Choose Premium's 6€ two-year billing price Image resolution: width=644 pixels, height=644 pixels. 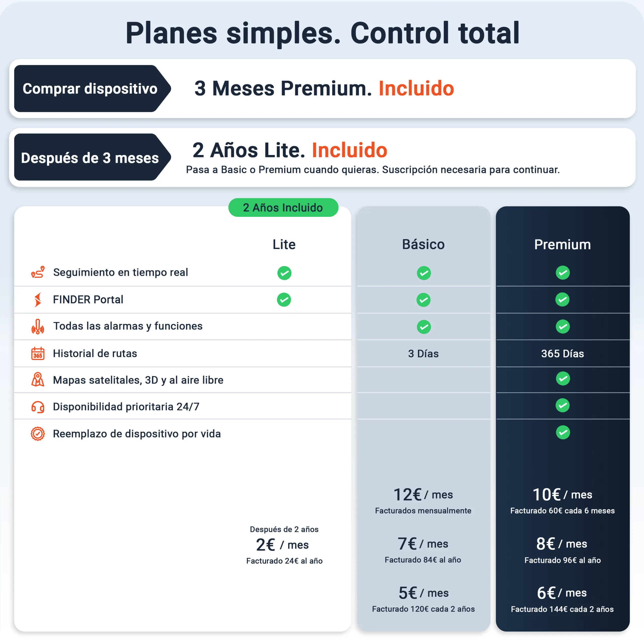click(x=562, y=593)
